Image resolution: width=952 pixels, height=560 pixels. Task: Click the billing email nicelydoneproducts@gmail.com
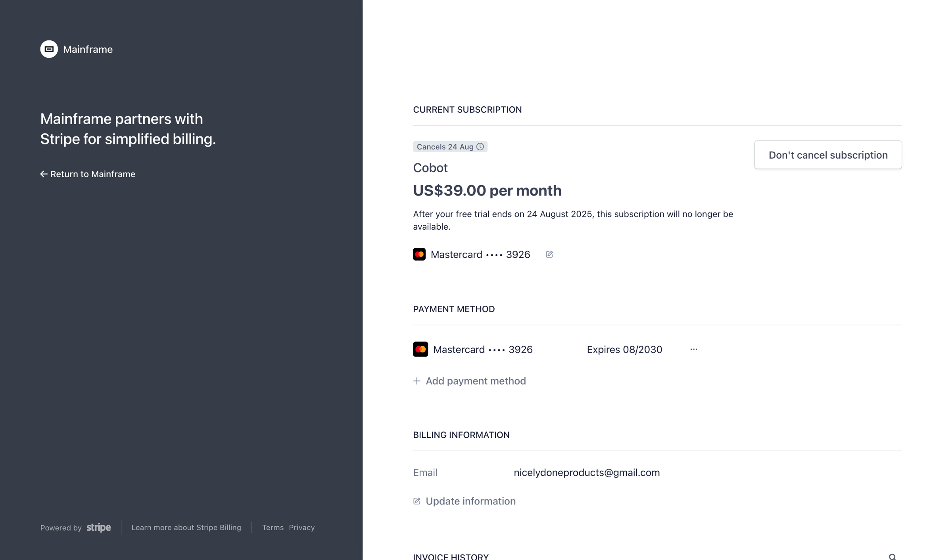click(x=587, y=473)
